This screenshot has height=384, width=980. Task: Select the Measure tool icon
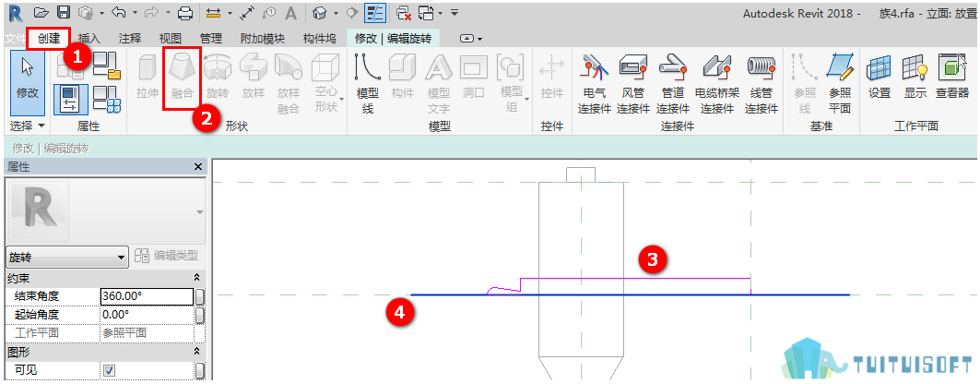click(215, 13)
